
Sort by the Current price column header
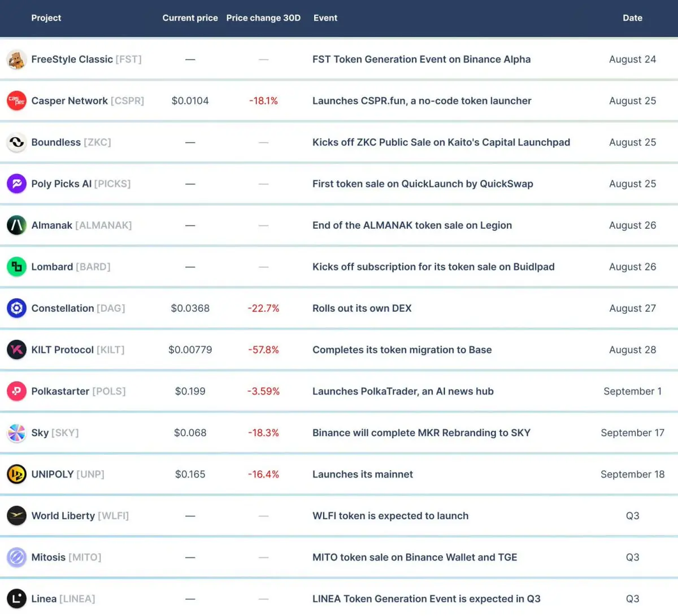tap(190, 18)
